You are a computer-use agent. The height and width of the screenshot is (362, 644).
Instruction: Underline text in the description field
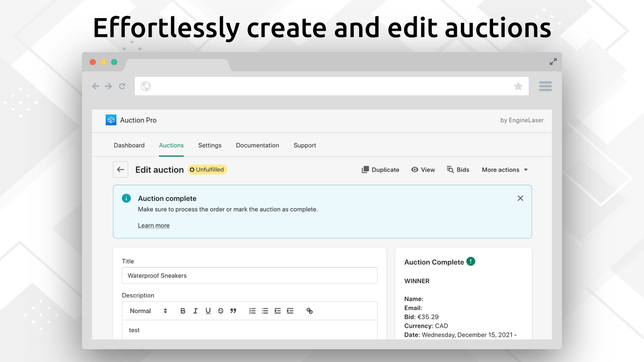(x=208, y=311)
